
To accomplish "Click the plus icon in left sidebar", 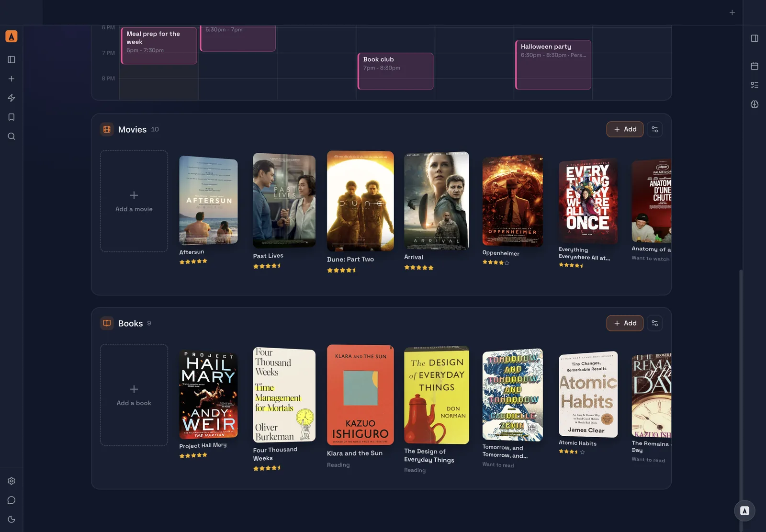I will [x=11, y=79].
